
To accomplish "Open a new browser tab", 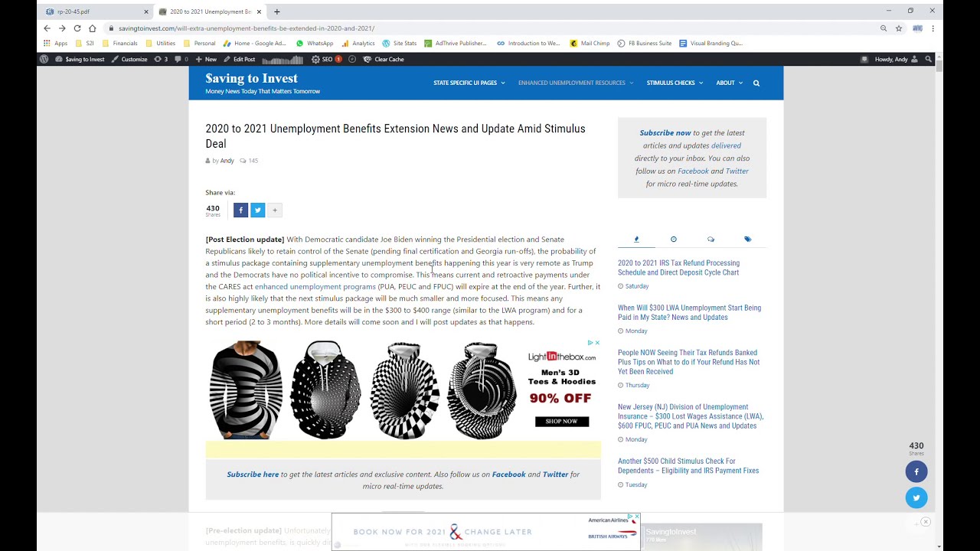I will pyautogui.click(x=277, y=11).
